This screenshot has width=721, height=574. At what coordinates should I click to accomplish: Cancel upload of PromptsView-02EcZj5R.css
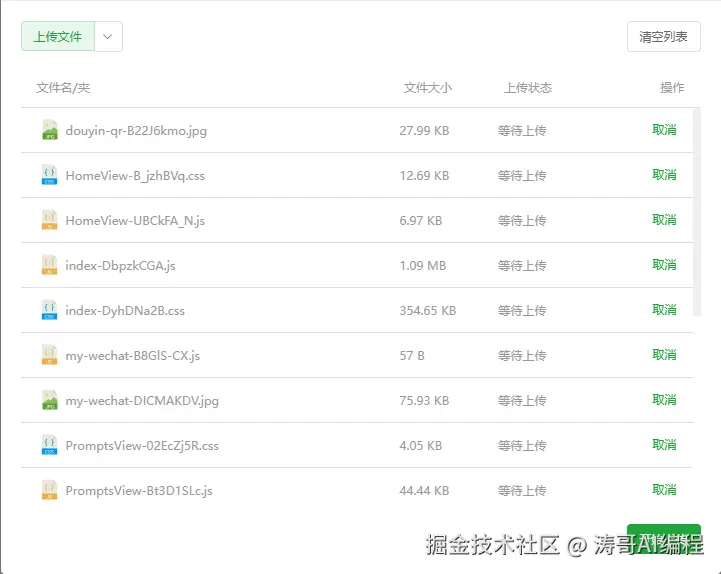(x=664, y=445)
